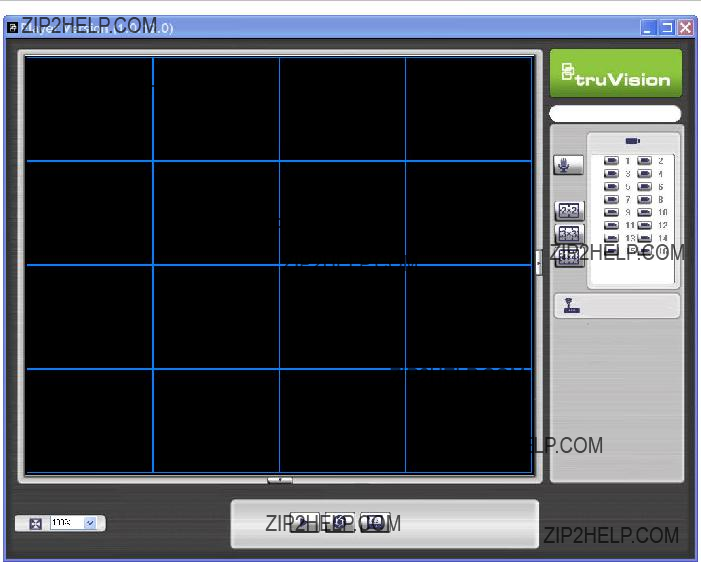Image resolution: width=701 pixels, height=562 pixels.
Task: Click the zoom percentage value field
Action: (67, 523)
